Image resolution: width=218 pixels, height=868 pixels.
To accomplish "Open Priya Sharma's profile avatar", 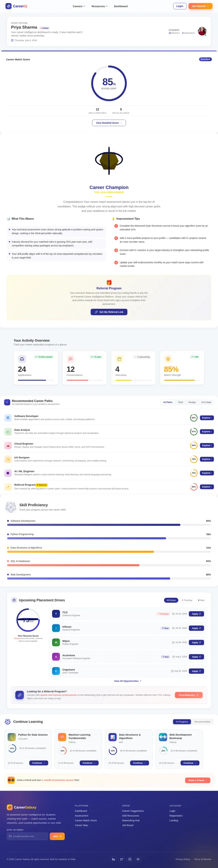I will coord(202,31).
